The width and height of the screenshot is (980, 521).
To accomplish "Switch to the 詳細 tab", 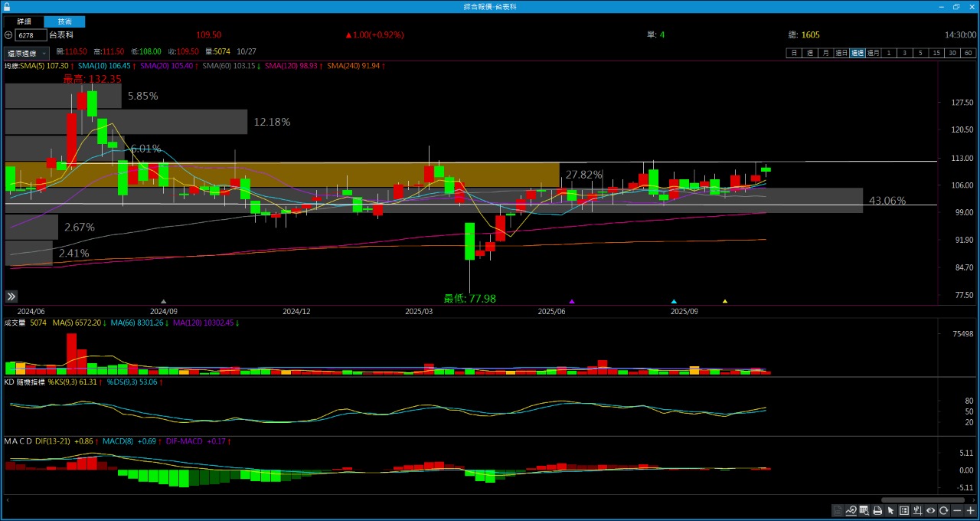I will [x=24, y=22].
